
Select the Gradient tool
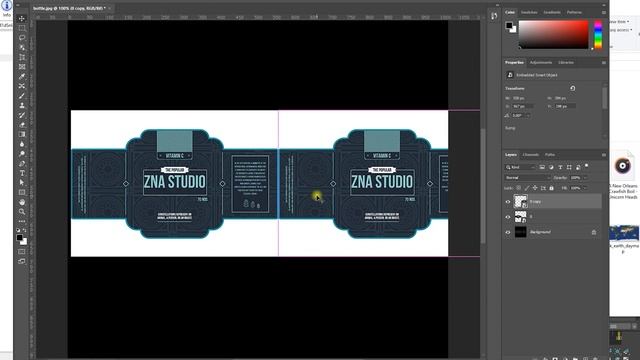[x=22, y=134]
